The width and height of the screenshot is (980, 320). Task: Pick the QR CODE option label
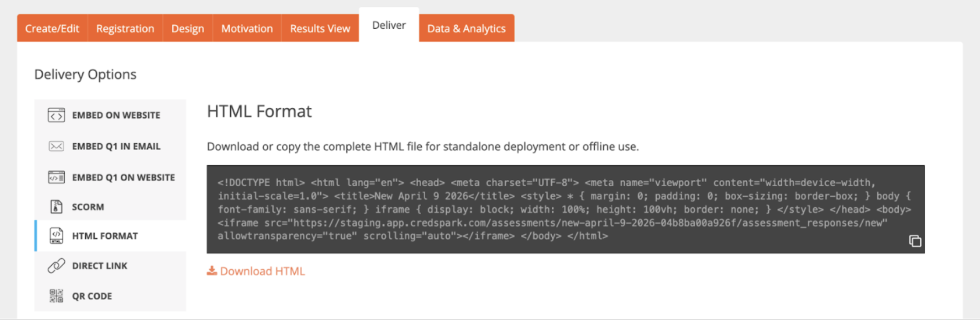tap(92, 296)
